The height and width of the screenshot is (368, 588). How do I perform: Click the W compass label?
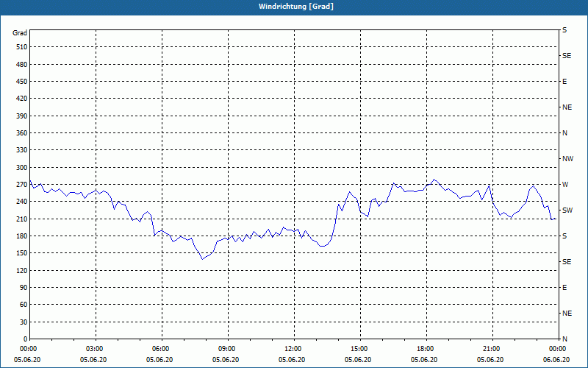click(x=565, y=185)
